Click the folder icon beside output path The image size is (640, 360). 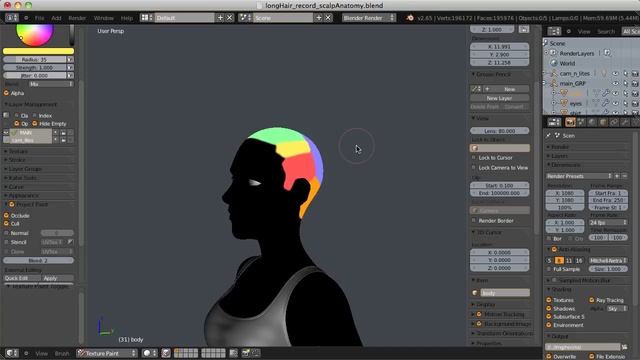coord(624,347)
